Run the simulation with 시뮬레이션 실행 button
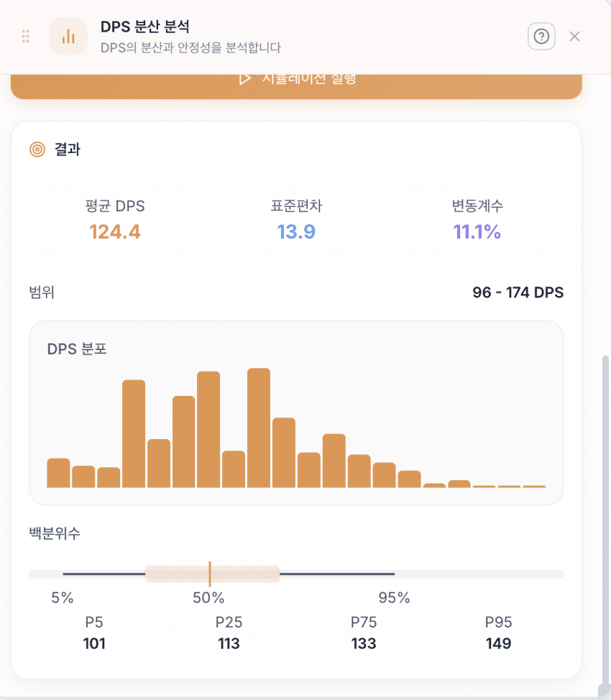This screenshot has width=611, height=700. click(x=296, y=83)
